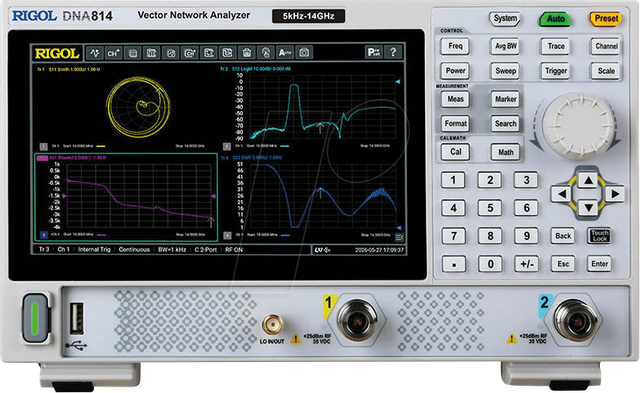Tap the A auto-scale icon in the toolbar

pos(284,53)
